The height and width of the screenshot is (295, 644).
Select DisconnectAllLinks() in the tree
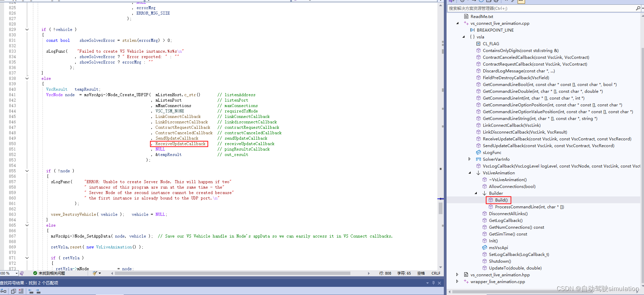pos(508,213)
